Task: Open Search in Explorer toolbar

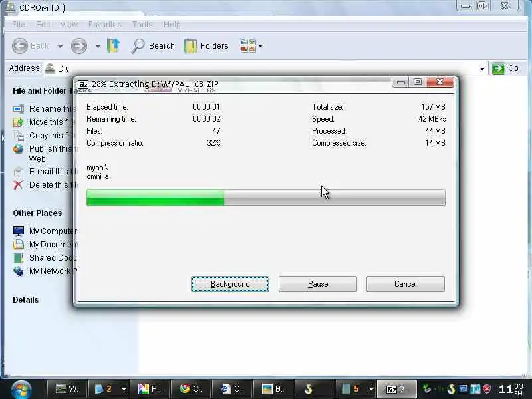Action: click(x=153, y=45)
